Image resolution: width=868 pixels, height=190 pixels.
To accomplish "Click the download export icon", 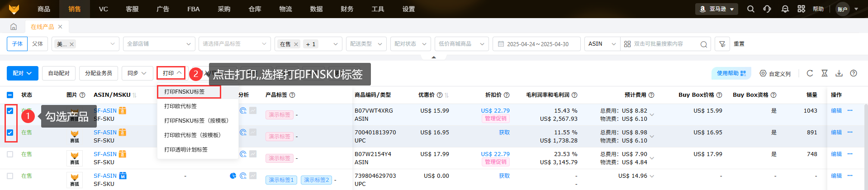I will [x=839, y=73].
